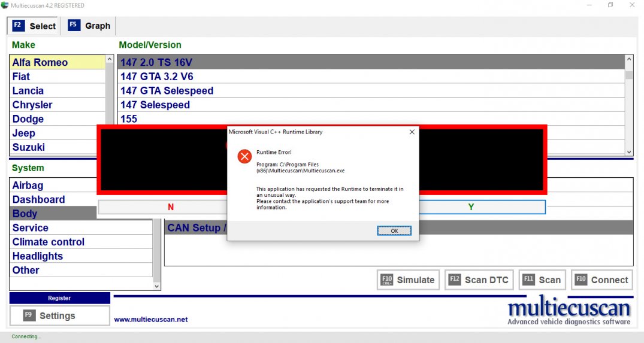The image size is (644, 343).
Task: Open the Select tab
Action: click(34, 26)
